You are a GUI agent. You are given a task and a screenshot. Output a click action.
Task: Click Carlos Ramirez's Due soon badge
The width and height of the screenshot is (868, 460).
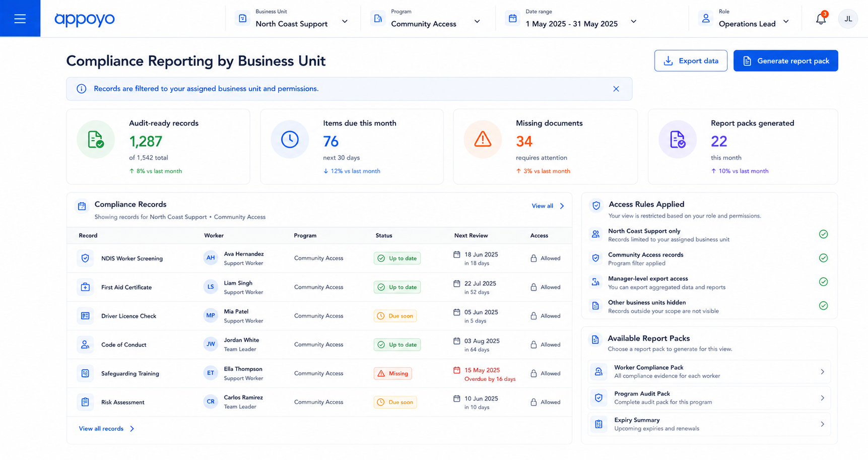click(x=395, y=402)
